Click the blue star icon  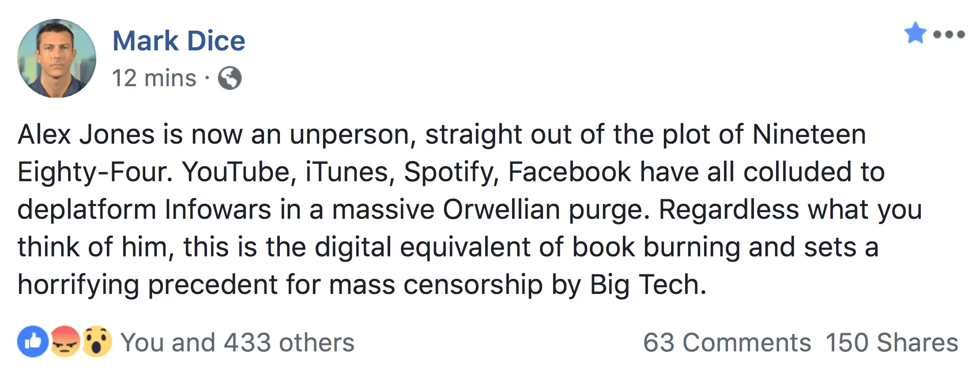[915, 33]
